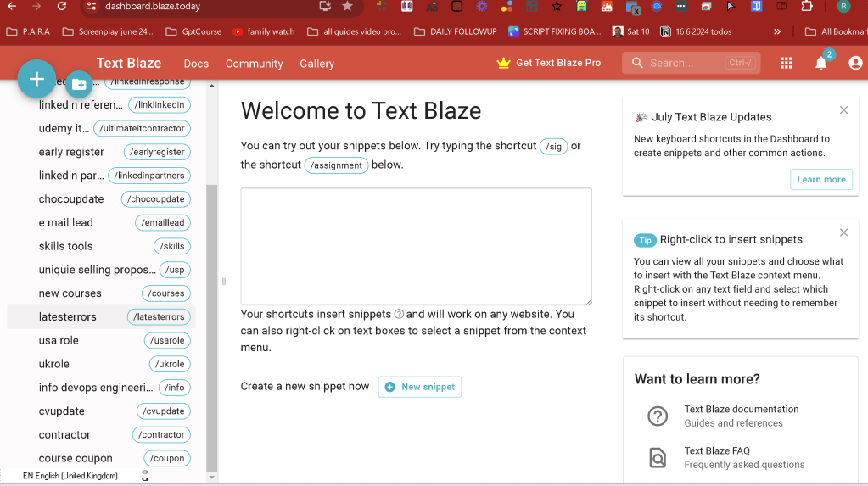
Task: Open the GptCourse bookmark folder
Action: click(x=193, y=31)
